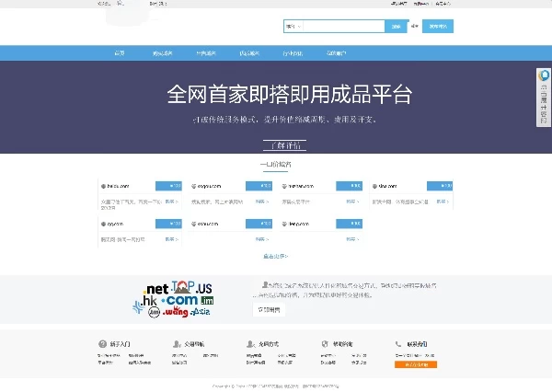
Task: Click the banner headline 全网首家即搭即用成品平台
Action: tap(290, 95)
